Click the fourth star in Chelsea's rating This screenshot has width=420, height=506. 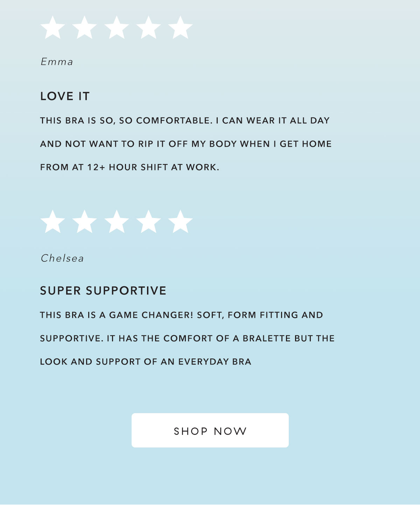(148, 222)
